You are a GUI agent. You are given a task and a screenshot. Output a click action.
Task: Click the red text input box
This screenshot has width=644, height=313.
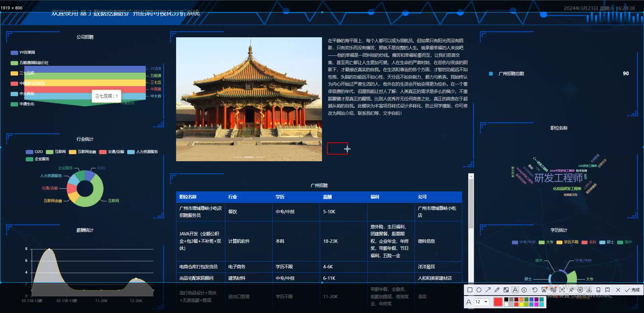tap(337, 148)
